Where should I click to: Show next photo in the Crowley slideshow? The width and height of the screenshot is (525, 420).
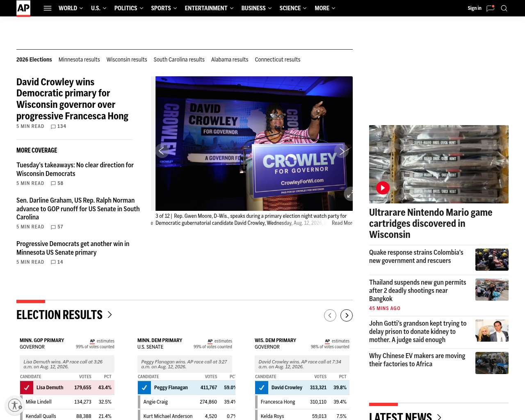[342, 151]
